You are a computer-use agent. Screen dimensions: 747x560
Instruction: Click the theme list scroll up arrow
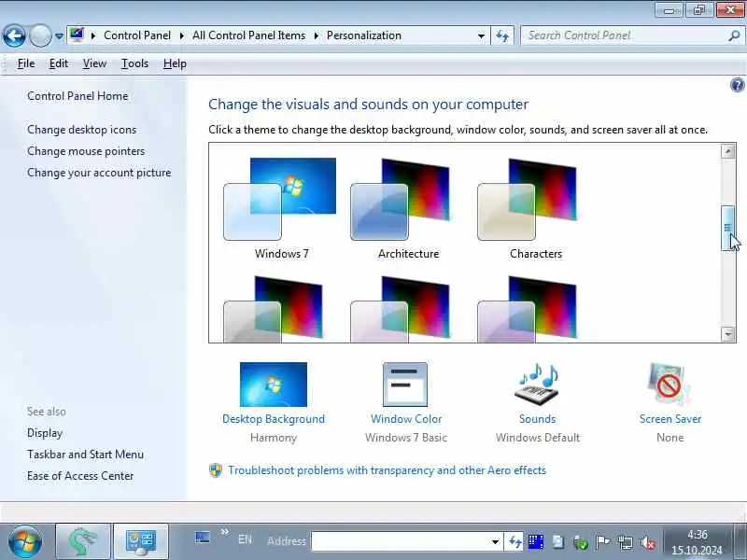tap(727, 151)
